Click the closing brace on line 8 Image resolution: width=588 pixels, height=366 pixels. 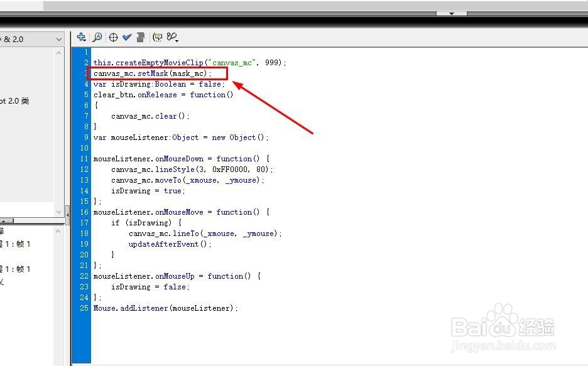point(95,127)
